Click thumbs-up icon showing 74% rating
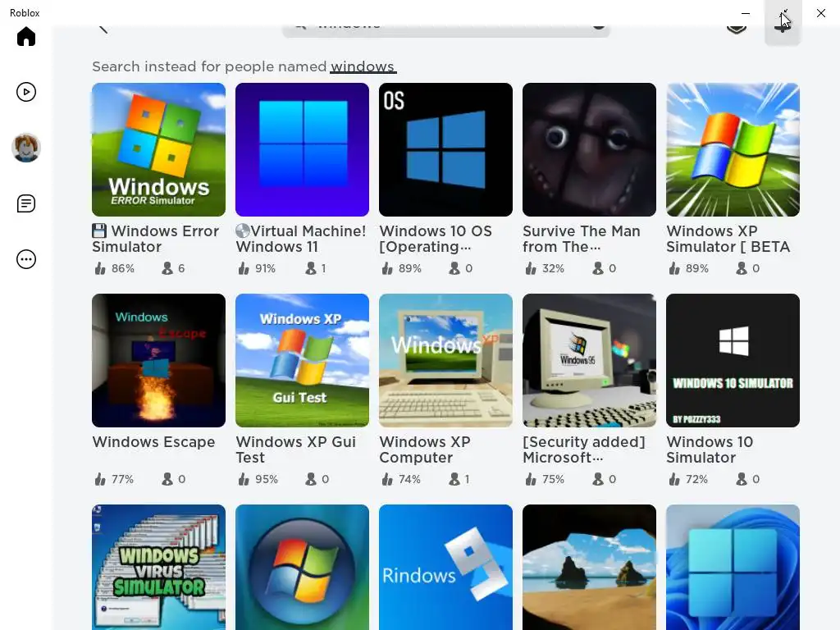Viewport: 840px width, 630px height. 387,479
